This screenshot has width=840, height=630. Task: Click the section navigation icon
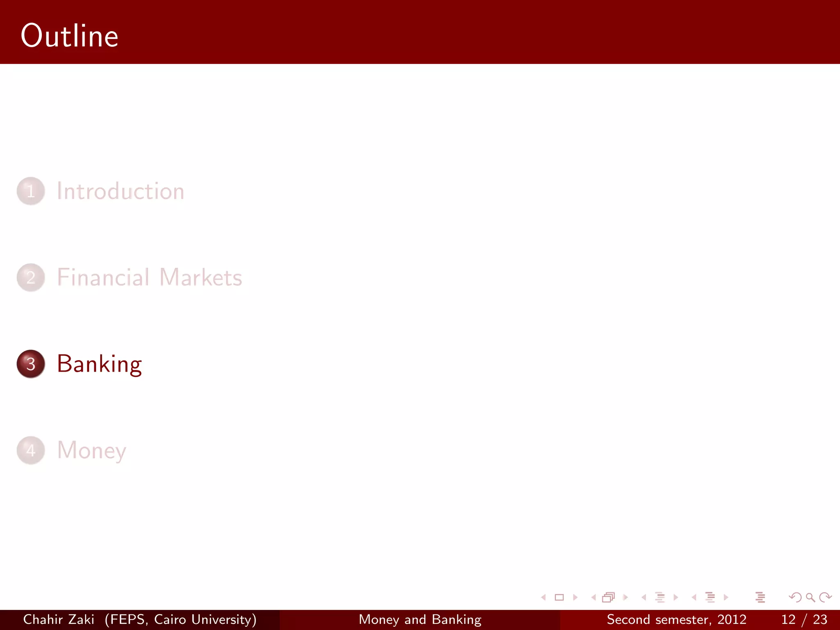point(710,598)
